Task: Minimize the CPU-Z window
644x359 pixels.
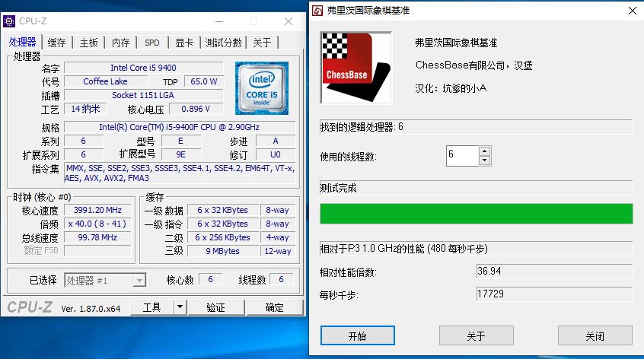Action: tap(220, 21)
